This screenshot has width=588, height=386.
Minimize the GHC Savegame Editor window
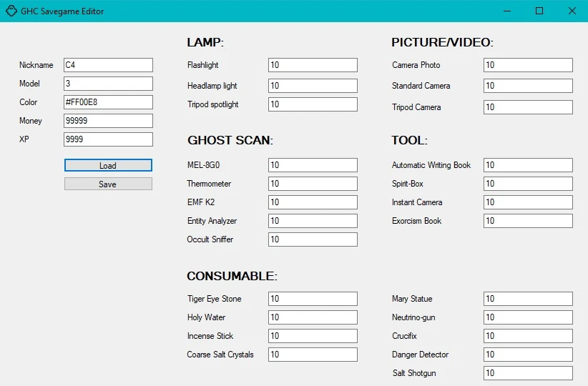pos(507,11)
